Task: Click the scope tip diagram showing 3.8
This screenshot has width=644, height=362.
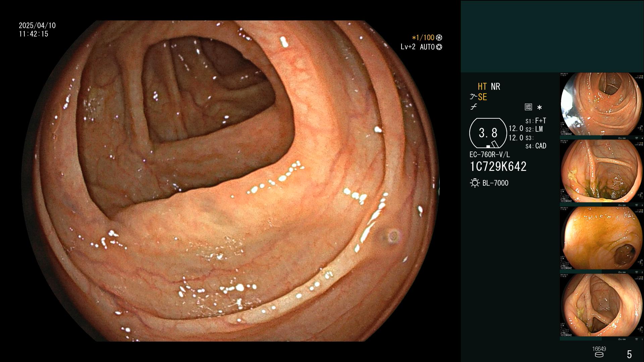Action: tap(488, 133)
